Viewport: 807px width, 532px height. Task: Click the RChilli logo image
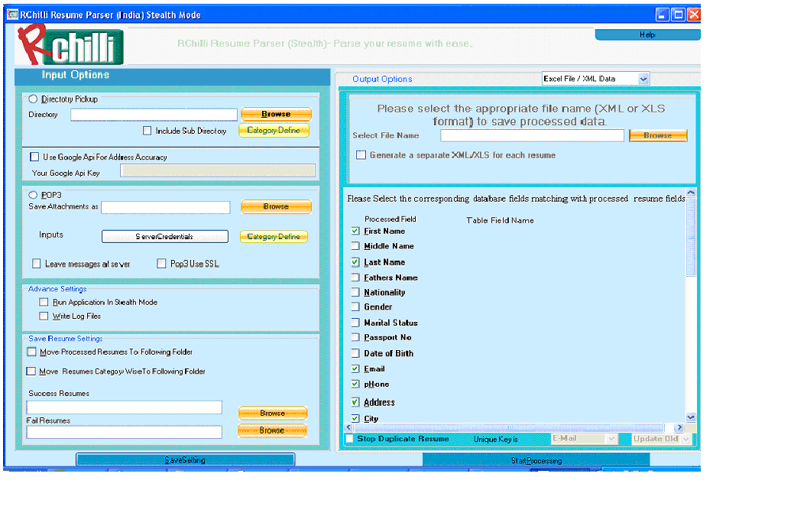click(x=70, y=45)
